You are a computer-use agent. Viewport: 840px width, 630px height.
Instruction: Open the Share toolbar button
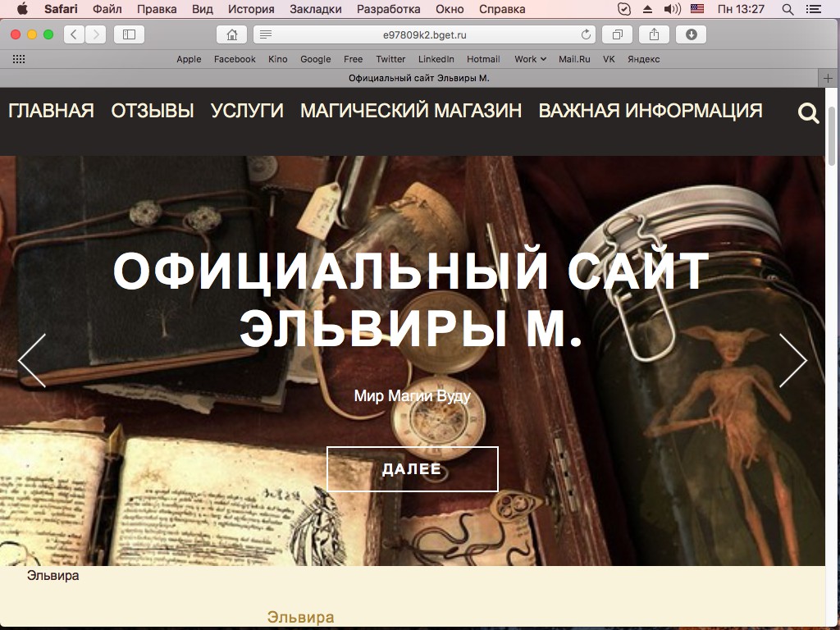pos(654,34)
